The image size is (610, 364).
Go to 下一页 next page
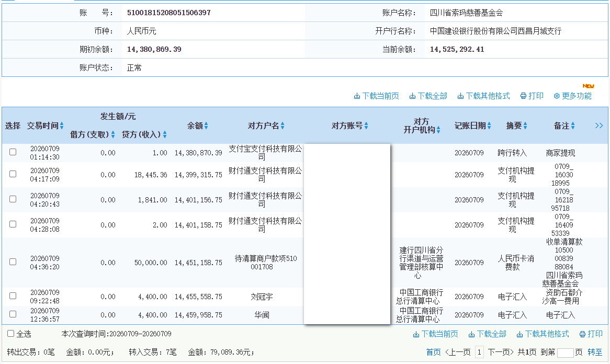coord(501,352)
